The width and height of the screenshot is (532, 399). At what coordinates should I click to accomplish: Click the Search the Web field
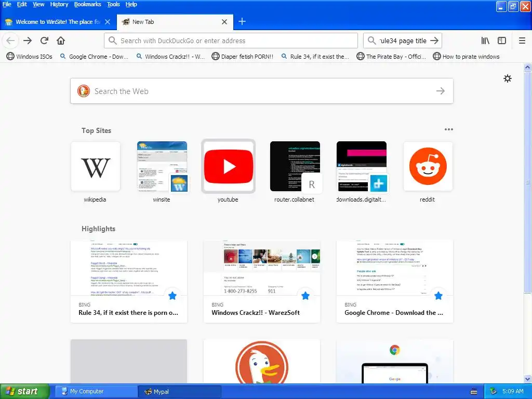(x=262, y=91)
